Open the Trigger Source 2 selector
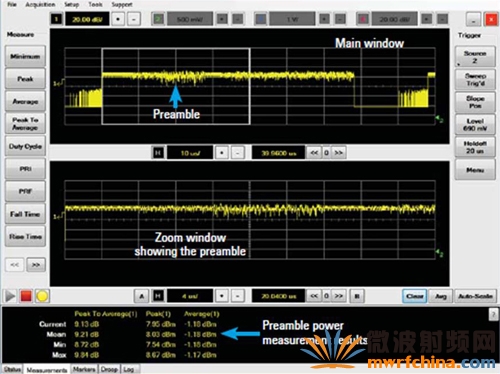 tap(475, 57)
